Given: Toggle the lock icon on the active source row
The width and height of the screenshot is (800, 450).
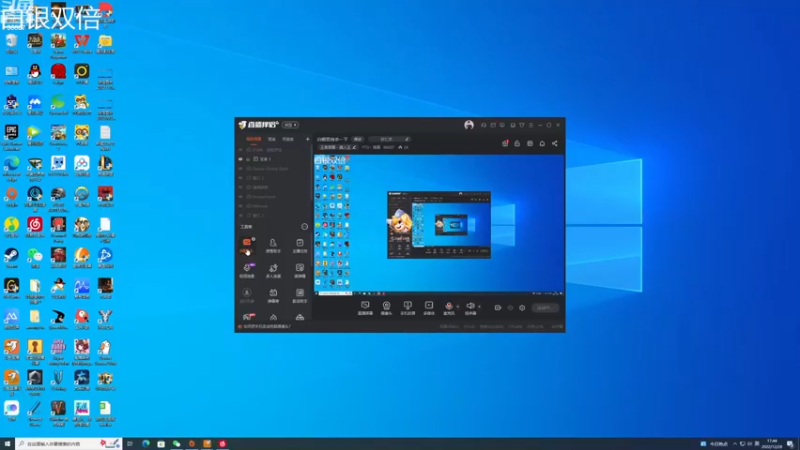Looking at the screenshot, I should [x=248, y=159].
